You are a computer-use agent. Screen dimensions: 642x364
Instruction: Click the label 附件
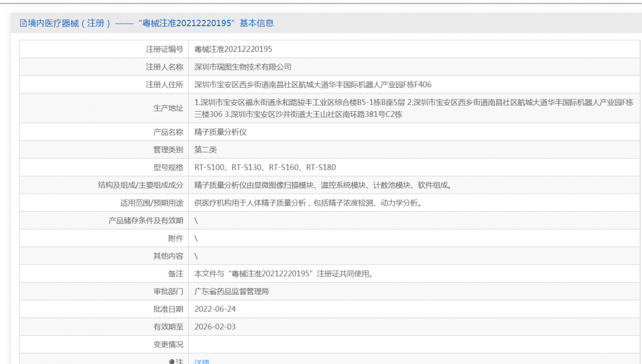[x=175, y=238]
